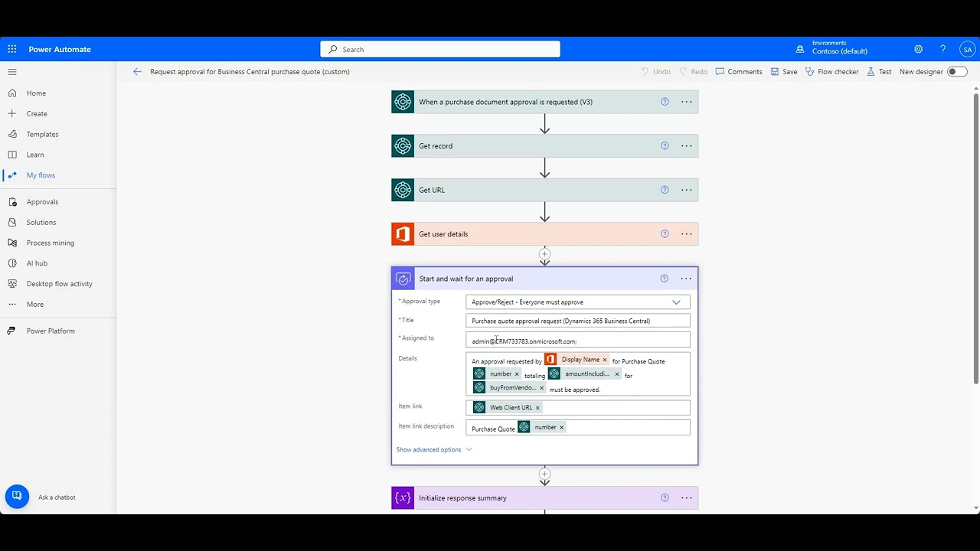Remove the buyFromVendo... token
Viewport: 980px width, 551px height.
(542, 388)
